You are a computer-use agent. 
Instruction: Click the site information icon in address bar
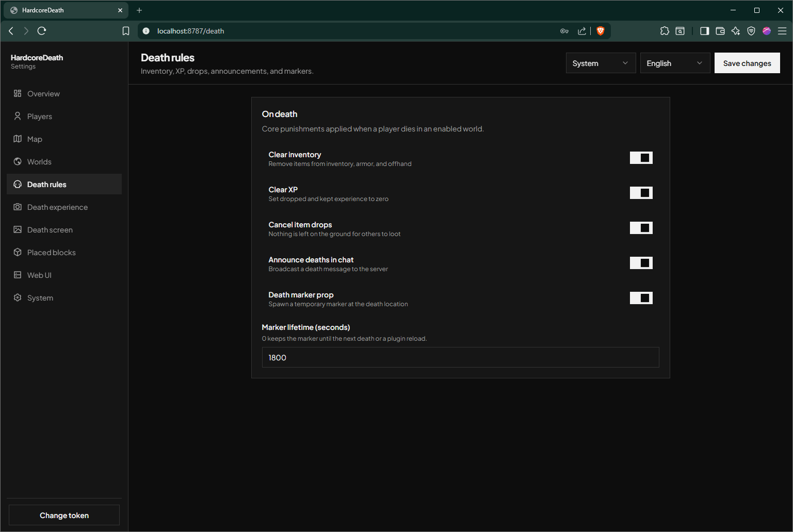click(x=146, y=31)
